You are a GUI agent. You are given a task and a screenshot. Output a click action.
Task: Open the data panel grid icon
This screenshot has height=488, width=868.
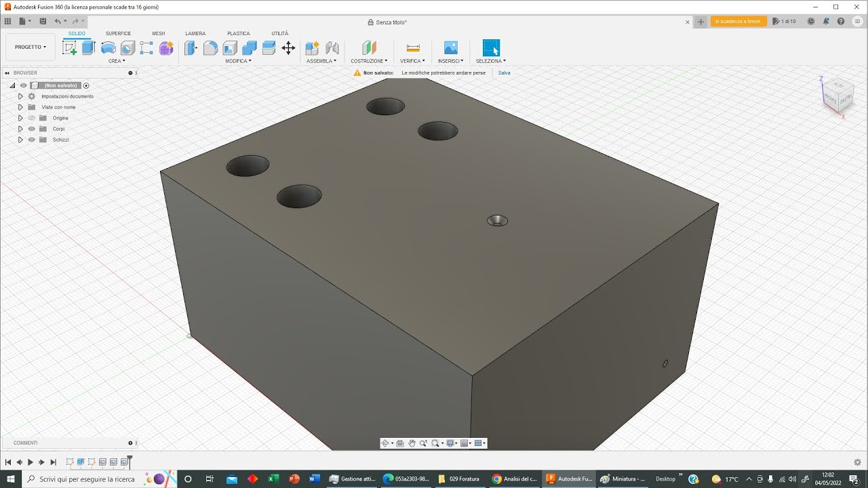(7, 22)
